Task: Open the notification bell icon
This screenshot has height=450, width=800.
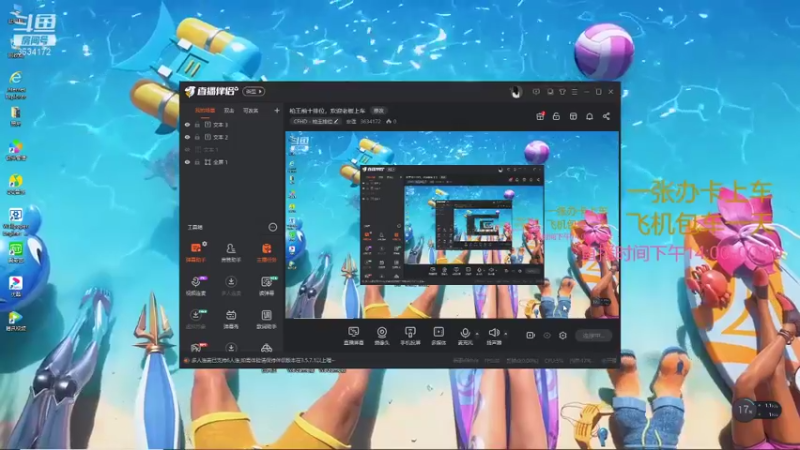Action: (589, 116)
